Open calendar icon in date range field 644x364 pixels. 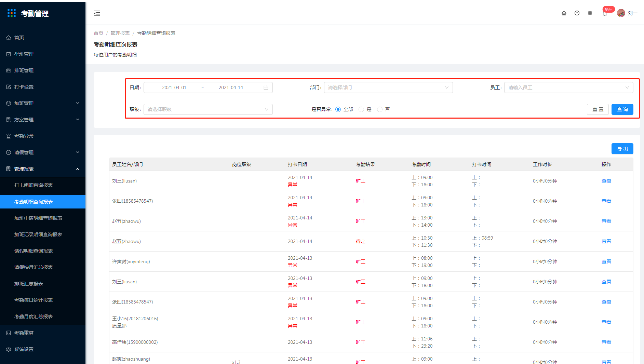tap(266, 87)
